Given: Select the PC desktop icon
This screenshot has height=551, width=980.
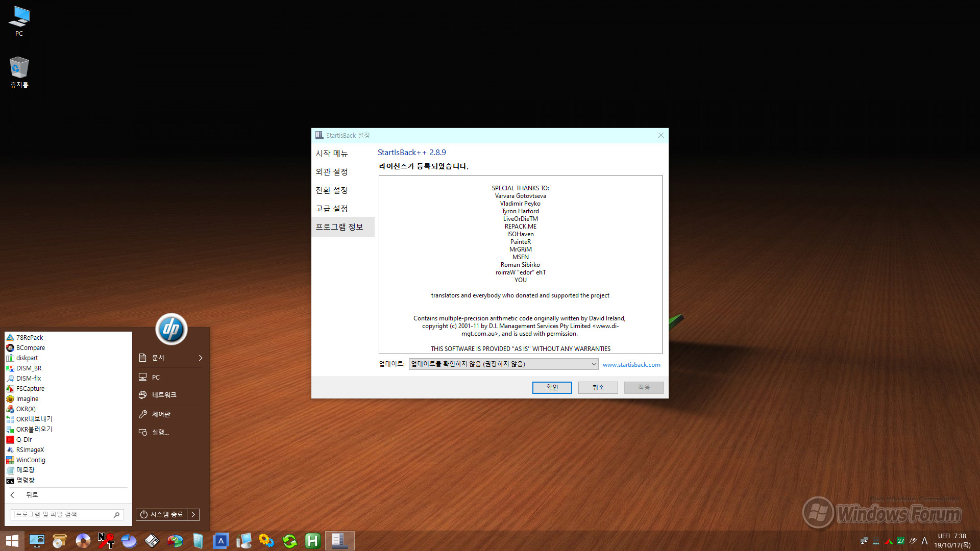Looking at the screenshot, I should (19, 21).
